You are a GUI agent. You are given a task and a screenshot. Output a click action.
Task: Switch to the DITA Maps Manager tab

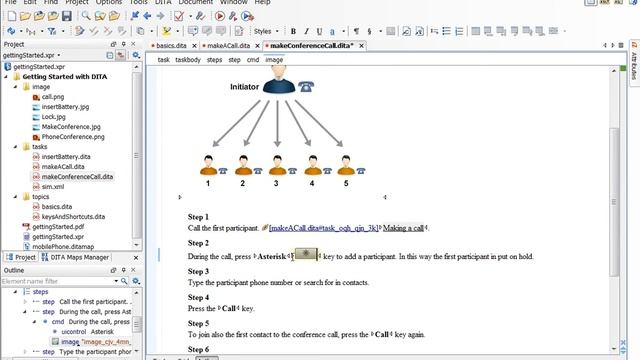pos(75,257)
